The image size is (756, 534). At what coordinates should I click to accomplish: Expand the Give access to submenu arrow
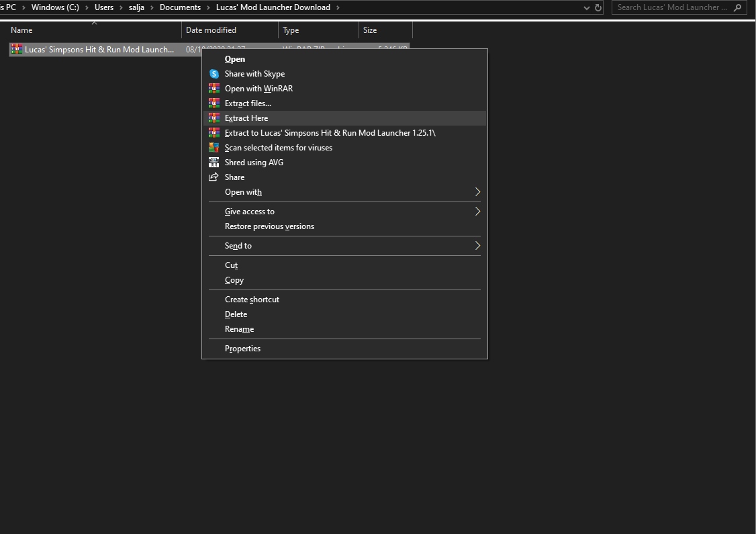(x=477, y=212)
